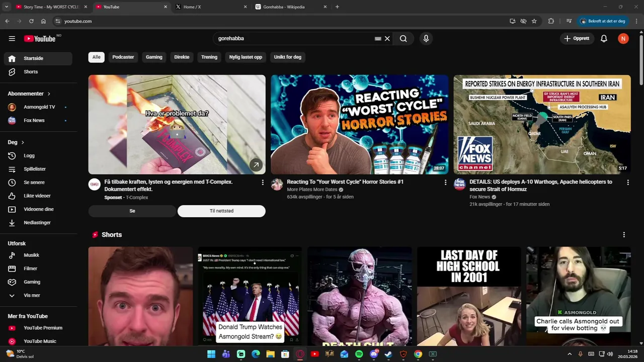Click Bekreft at det er deg

[603, 21]
